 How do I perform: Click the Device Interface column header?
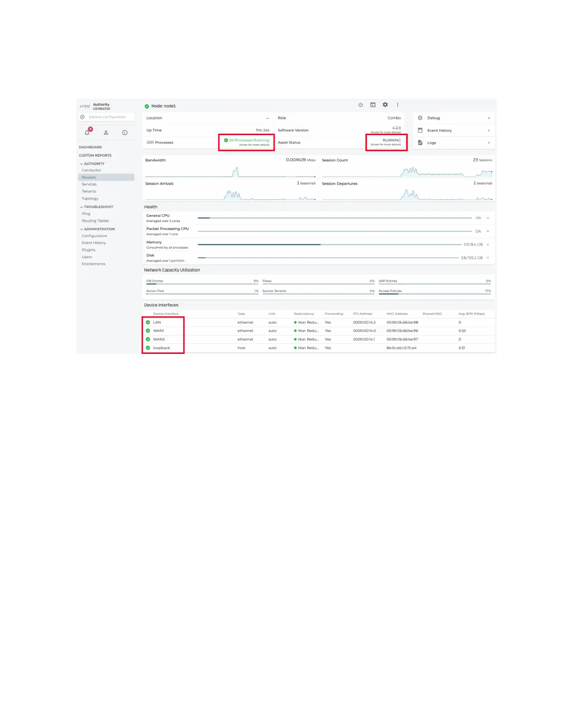point(166,314)
